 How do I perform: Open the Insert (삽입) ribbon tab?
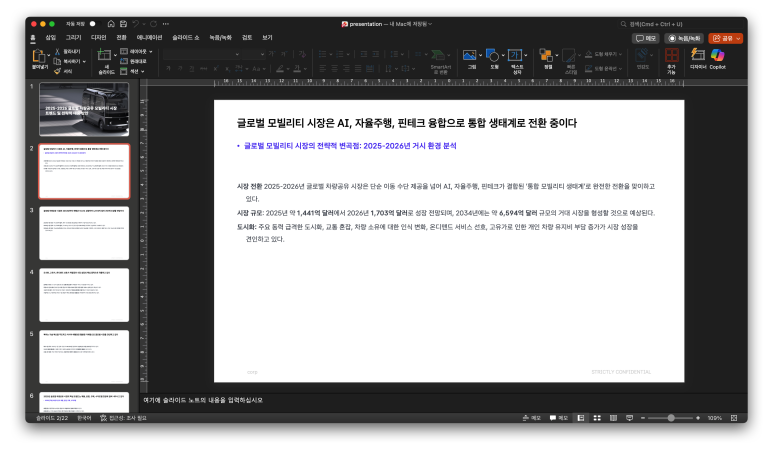click(50, 37)
